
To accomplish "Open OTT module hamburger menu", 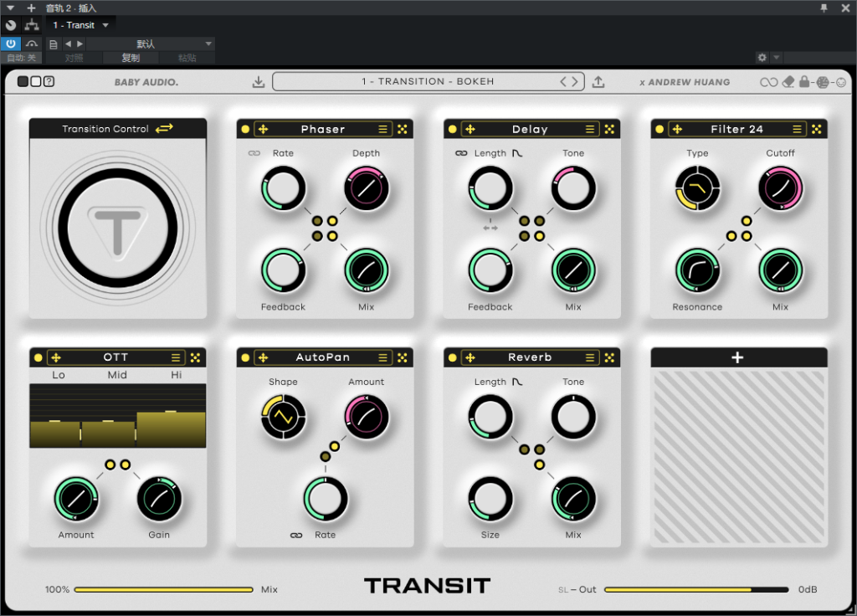I will pos(176,357).
